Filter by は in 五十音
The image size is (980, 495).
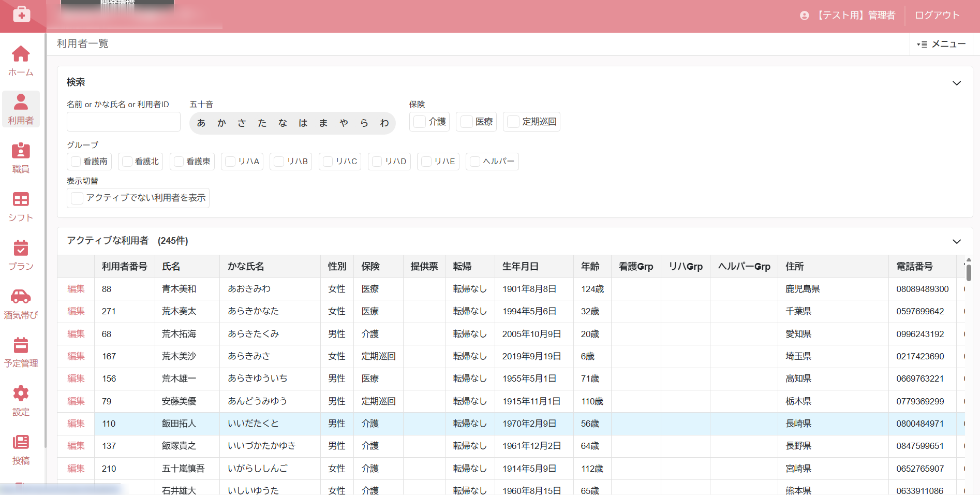[x=303, y=123]
